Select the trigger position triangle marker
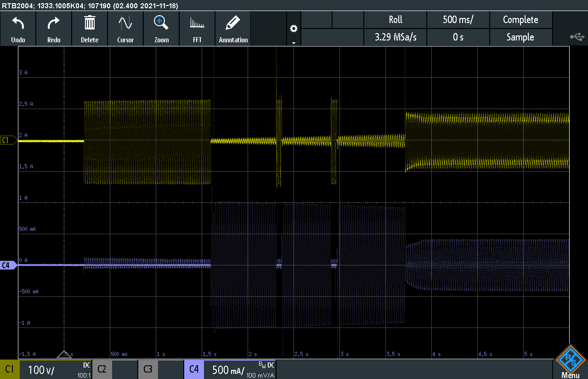588x379 pixels. click(64, 354)
